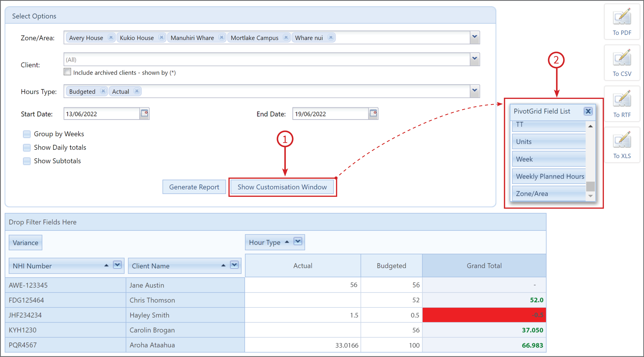This screenshot has width=644, height=357.
Task: Click the AWE-123345 row cell
Action: point(65,285)
